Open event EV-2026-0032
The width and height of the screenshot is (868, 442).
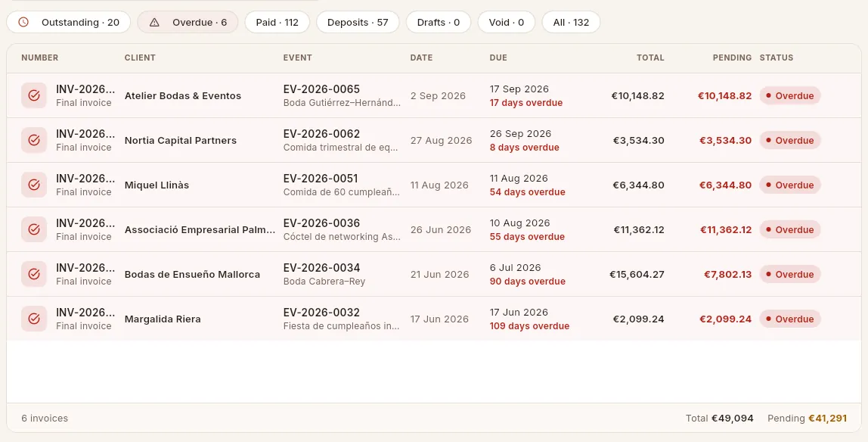321,313
